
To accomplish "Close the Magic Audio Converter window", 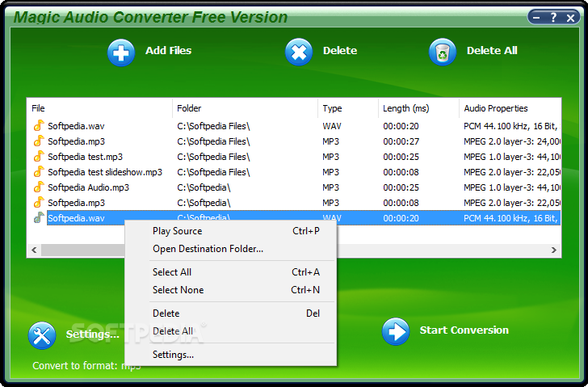I will (570, 18).
